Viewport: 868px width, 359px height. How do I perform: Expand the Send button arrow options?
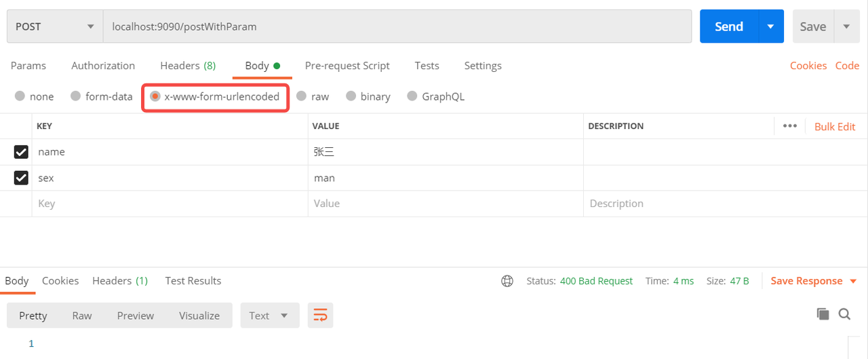[770, 26]
